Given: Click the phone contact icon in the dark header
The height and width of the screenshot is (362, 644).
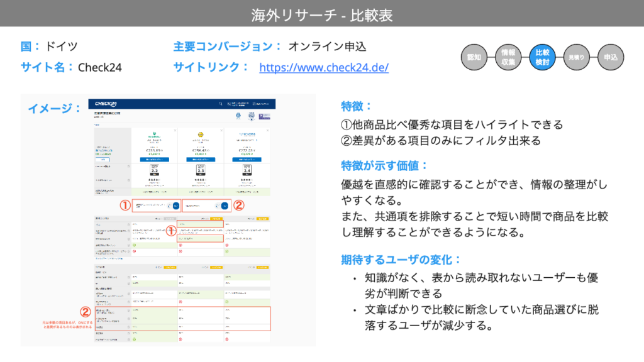Looking at the screenshot, I should [228, 104].
